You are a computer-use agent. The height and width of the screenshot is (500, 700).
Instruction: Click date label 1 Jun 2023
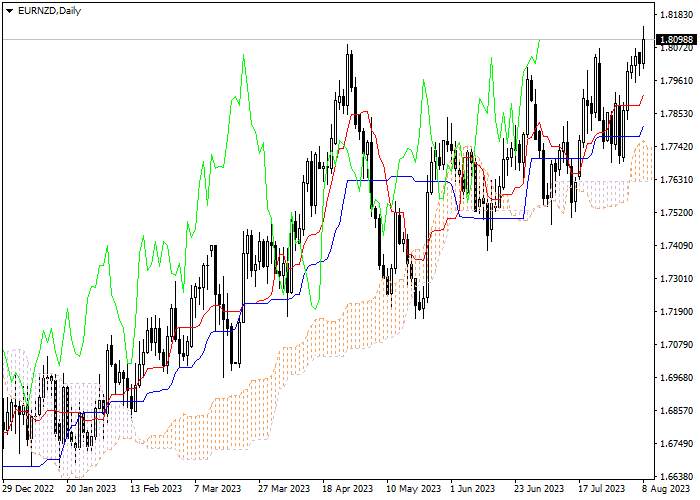point(473,489)
